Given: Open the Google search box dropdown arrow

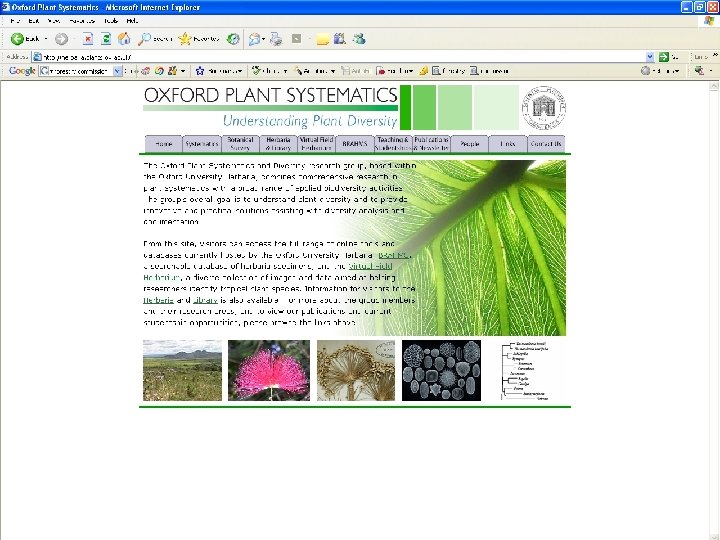Looking at the screenshot, I should 118,71.
